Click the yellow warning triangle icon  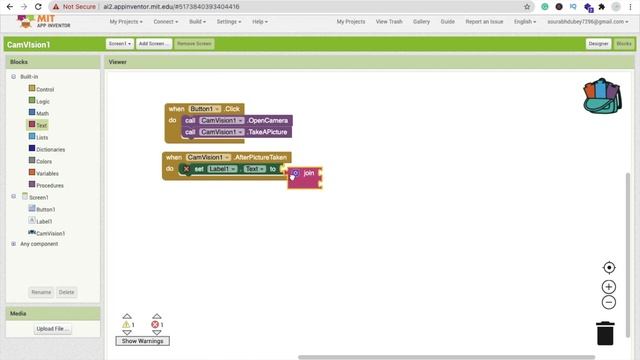pos(126,324)
